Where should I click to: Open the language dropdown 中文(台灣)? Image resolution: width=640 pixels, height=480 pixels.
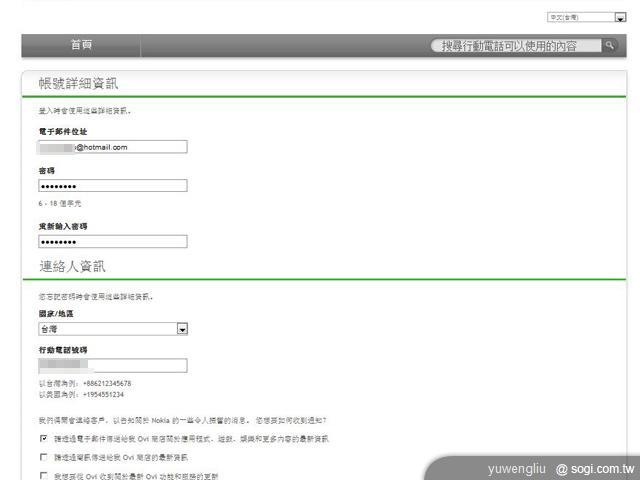[x=587, y=17]
